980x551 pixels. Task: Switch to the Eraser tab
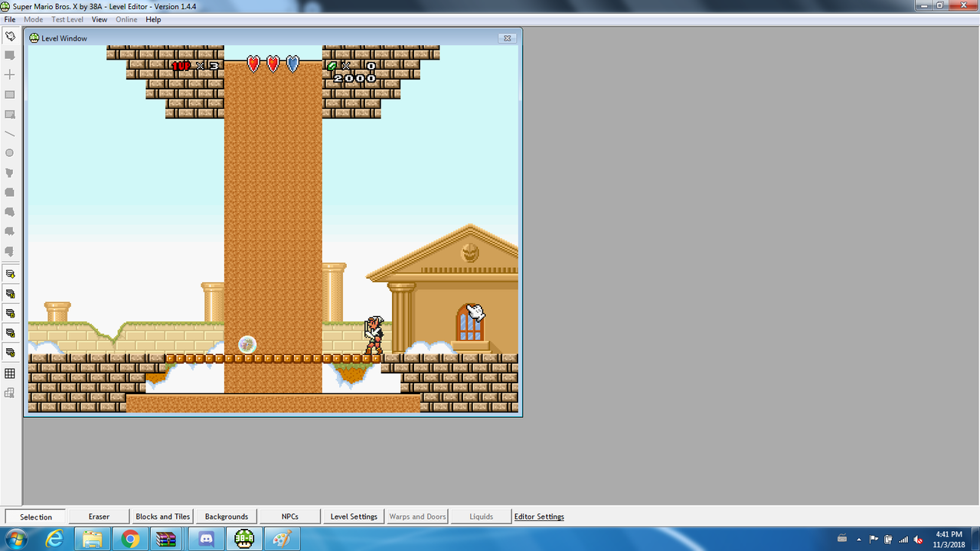99,517
